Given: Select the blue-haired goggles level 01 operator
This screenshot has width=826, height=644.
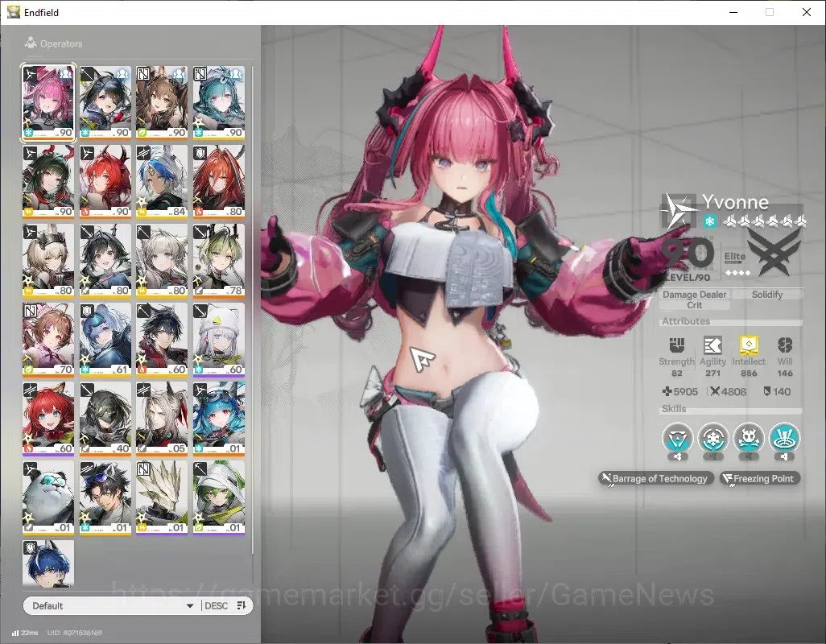Looking at the screenshot, I should click(x=219, y=419).
